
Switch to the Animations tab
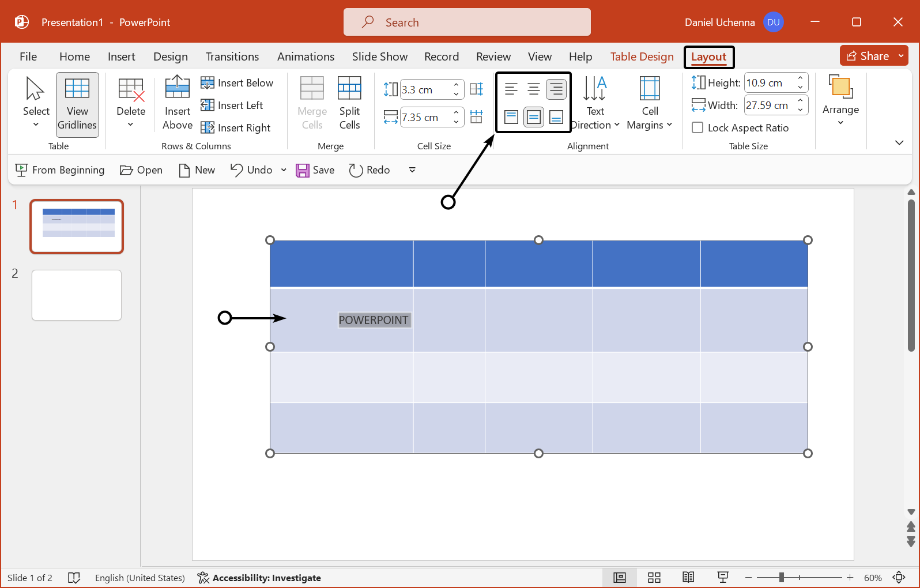pyautogui.click(x=306, y=56)
